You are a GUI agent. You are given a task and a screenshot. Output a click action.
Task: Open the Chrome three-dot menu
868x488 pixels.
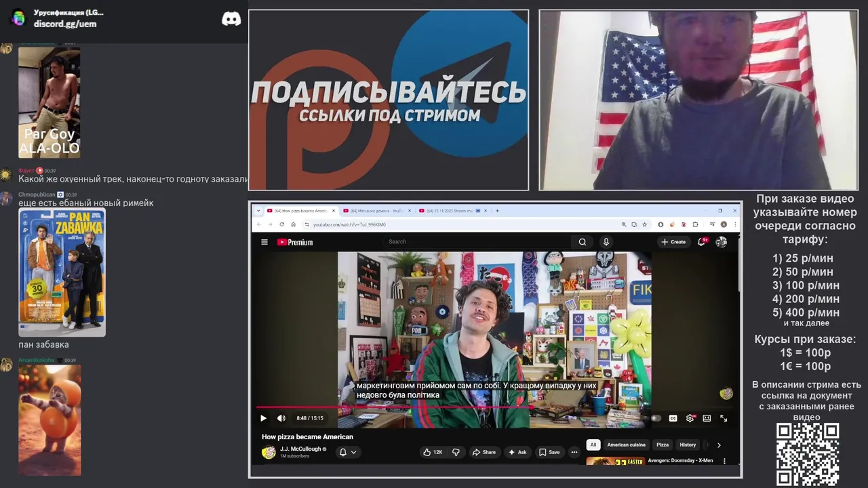click(x=735, y=224)
